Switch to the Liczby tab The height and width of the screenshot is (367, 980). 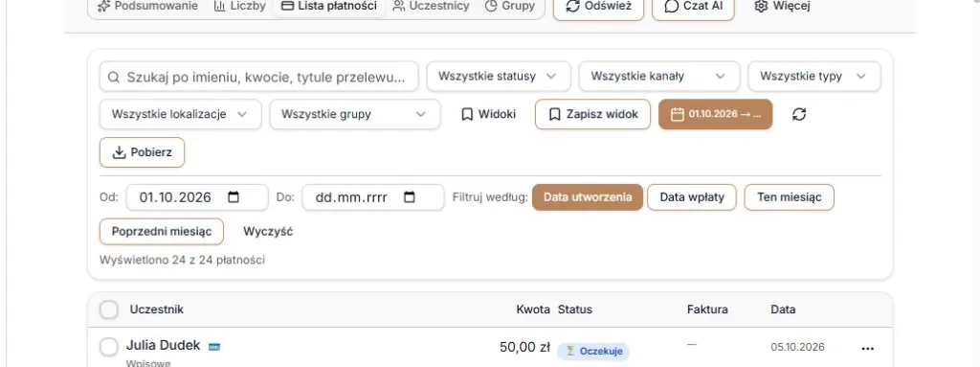(239, 7)
